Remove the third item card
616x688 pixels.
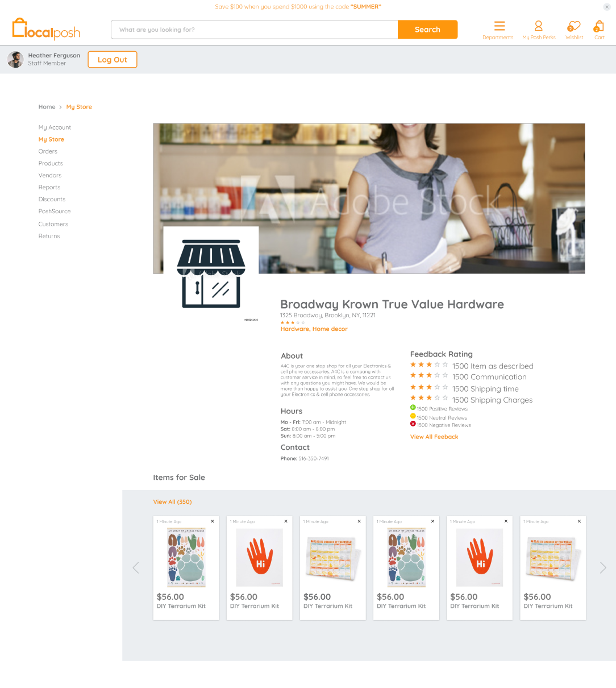(359, 521)
